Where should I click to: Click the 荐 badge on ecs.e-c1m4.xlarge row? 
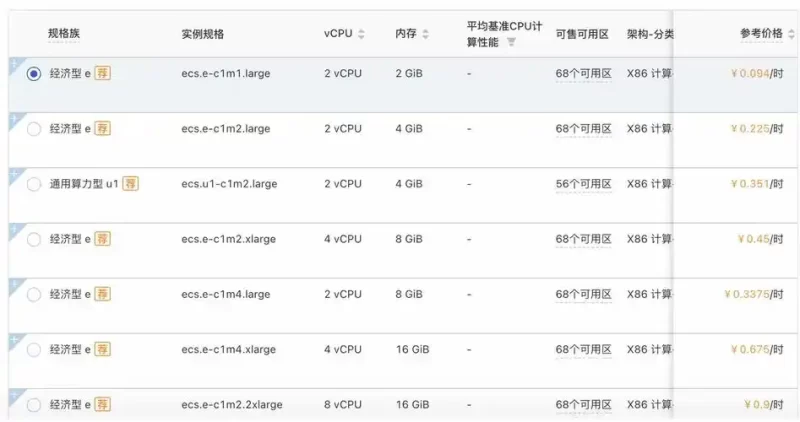click(103, 349)
